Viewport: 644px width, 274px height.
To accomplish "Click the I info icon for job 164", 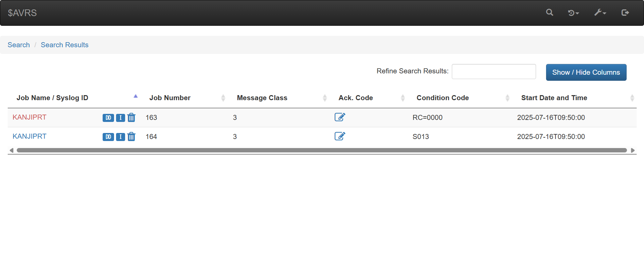I will coord(120,137).
